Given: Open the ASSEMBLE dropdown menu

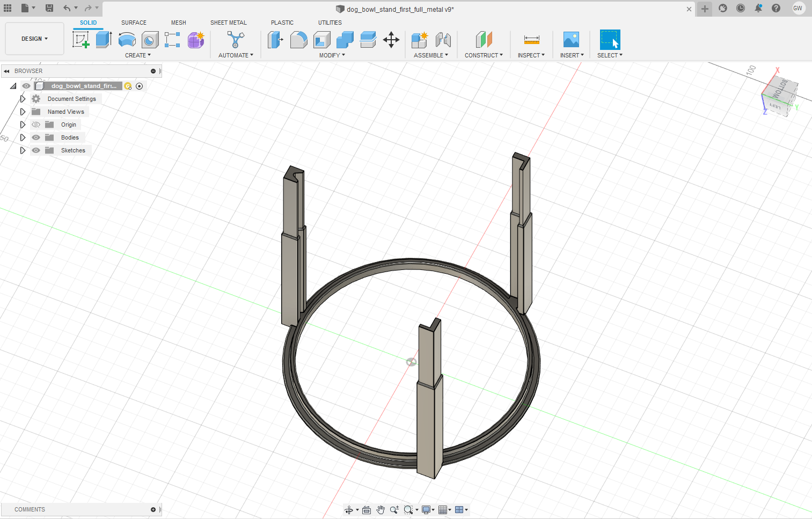Looking at the screenshot, I should (431, 55).
